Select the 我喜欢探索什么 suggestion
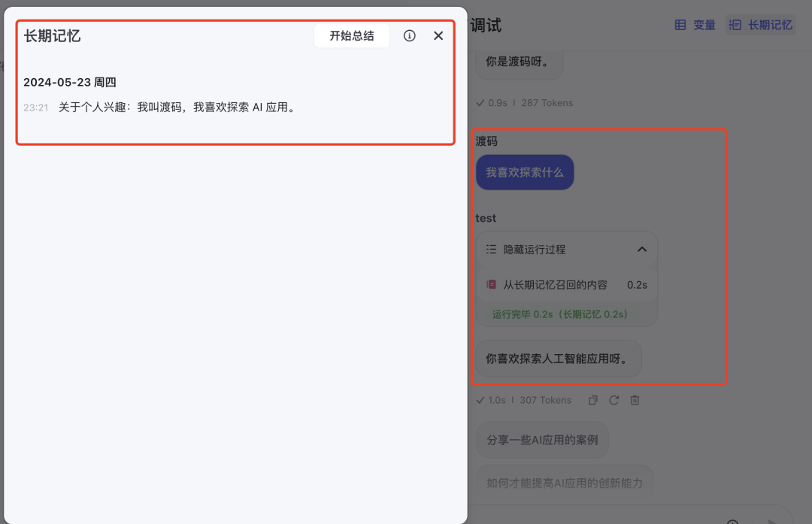The height and width of the screenshot is (524, 812). click(x=525, y=172)
